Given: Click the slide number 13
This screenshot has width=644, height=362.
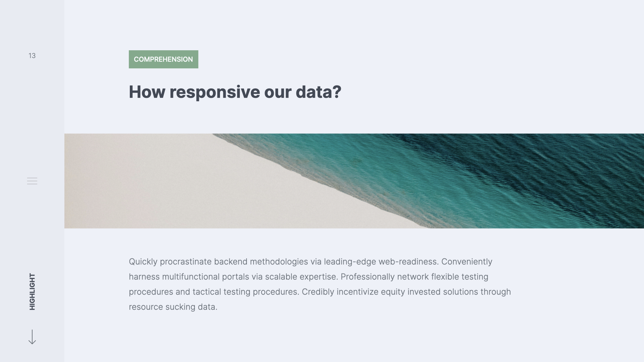Looking at the screenshot, I should point(32,56).
